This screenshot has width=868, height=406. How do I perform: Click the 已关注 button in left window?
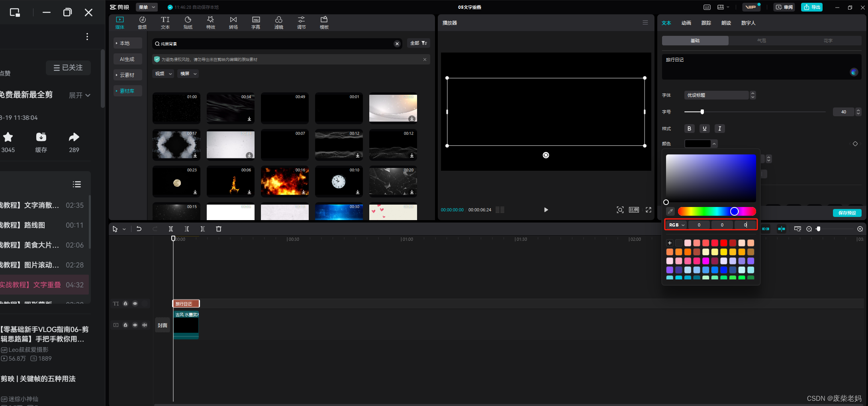pyautogui.click(x=68, y=68)
